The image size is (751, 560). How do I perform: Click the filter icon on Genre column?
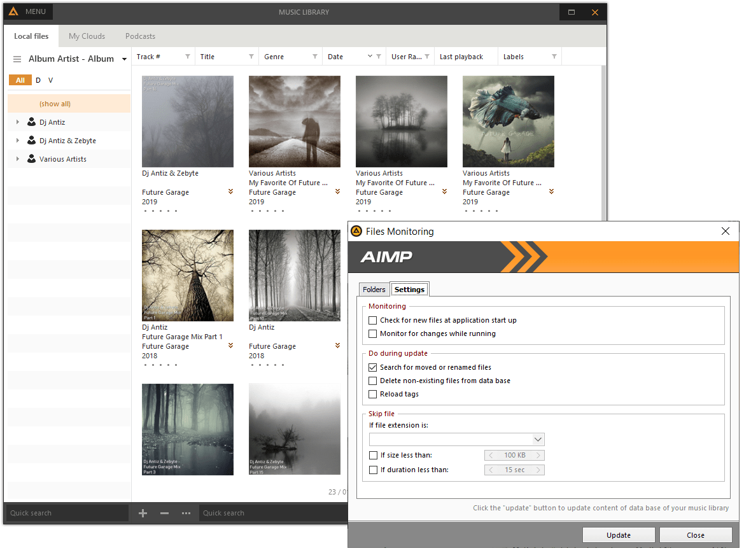coord(315,57)
